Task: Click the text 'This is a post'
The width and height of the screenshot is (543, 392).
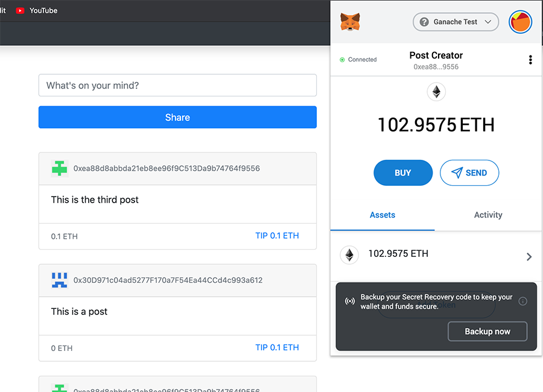Action: [79, 312]
